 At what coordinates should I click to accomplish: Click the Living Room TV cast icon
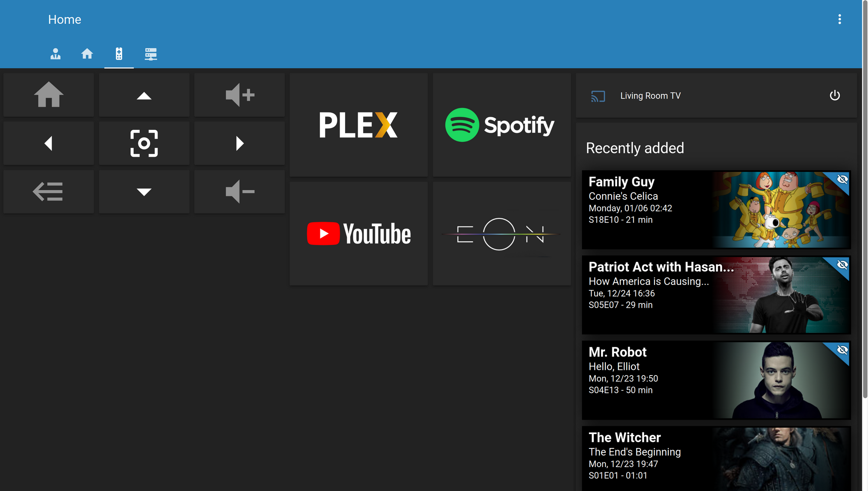pyautogui.click(x=598, y=96)
